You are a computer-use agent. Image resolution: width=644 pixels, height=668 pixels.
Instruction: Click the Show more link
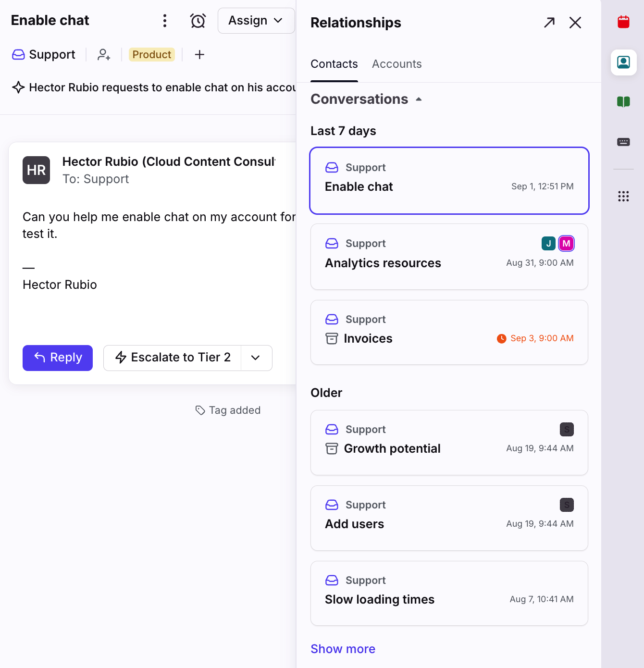pyautogui.click(x=343, y=649)
